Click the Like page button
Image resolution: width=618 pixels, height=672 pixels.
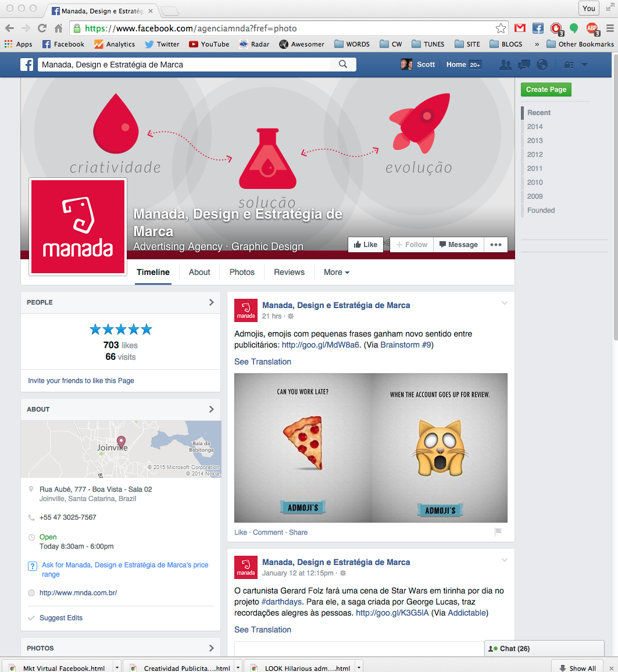point(366,245)
